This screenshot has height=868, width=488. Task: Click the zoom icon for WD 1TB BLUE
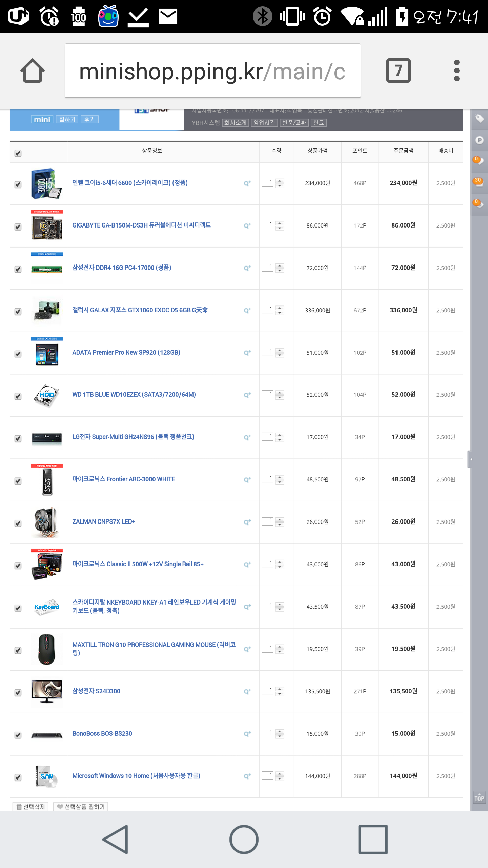(x=247, y=395)
